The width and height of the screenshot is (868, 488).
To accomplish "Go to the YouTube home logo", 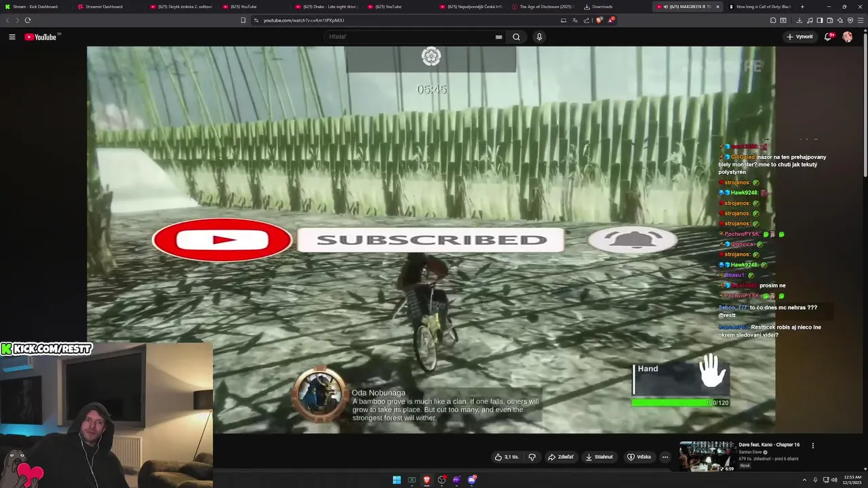I will point(41,37).
